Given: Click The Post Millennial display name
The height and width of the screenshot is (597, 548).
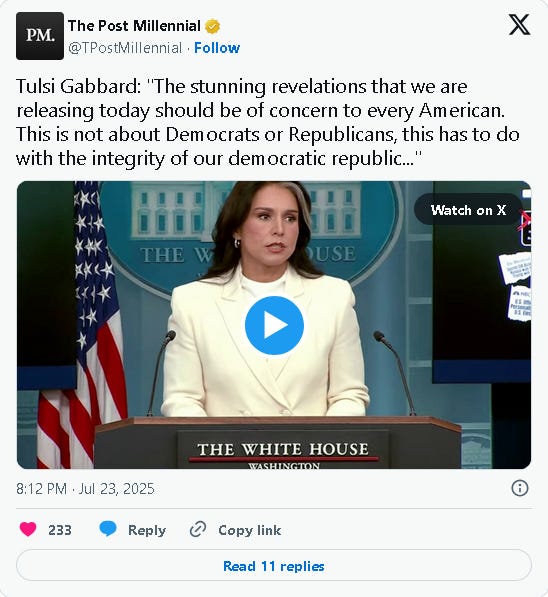Looking at the screenshot, I should (134, 26).
